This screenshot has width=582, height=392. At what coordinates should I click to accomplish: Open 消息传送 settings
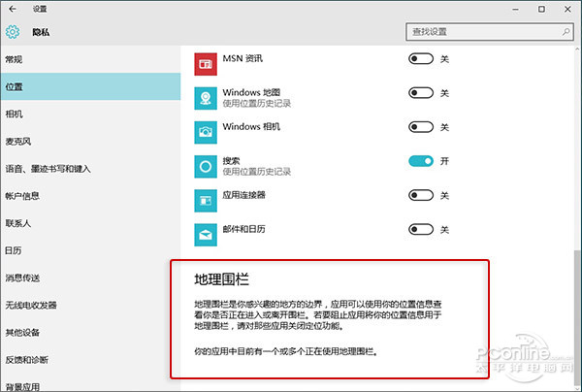pos(90,278)
